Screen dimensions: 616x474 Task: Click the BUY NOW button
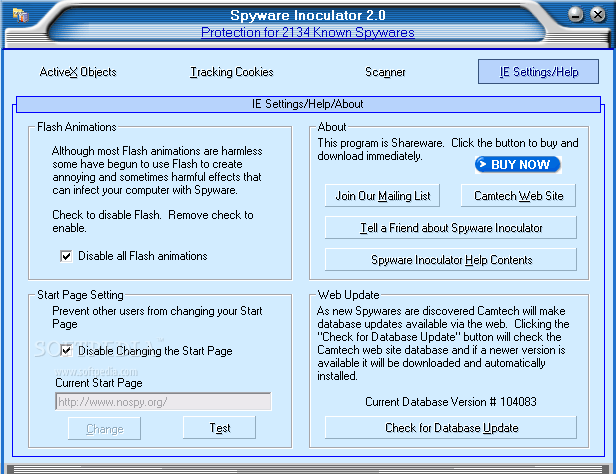(x=518, y=165)
